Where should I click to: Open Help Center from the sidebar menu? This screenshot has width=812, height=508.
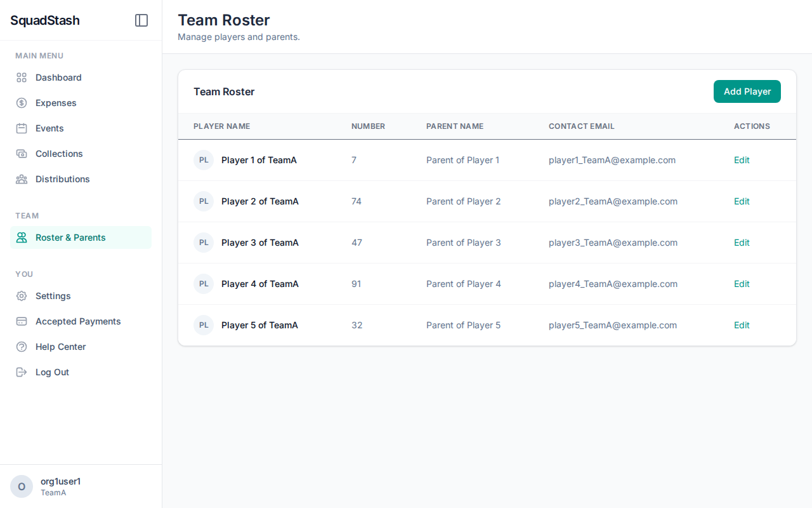[61, 346]
